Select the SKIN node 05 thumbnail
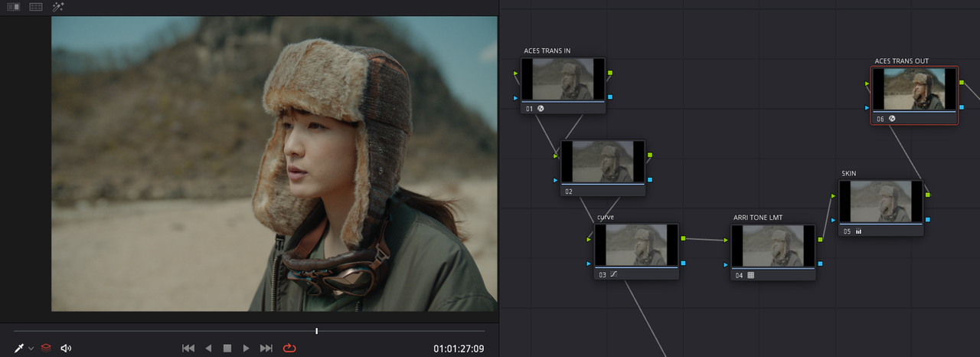The width and height of the screenshot is (980, 357). point(880,201)
